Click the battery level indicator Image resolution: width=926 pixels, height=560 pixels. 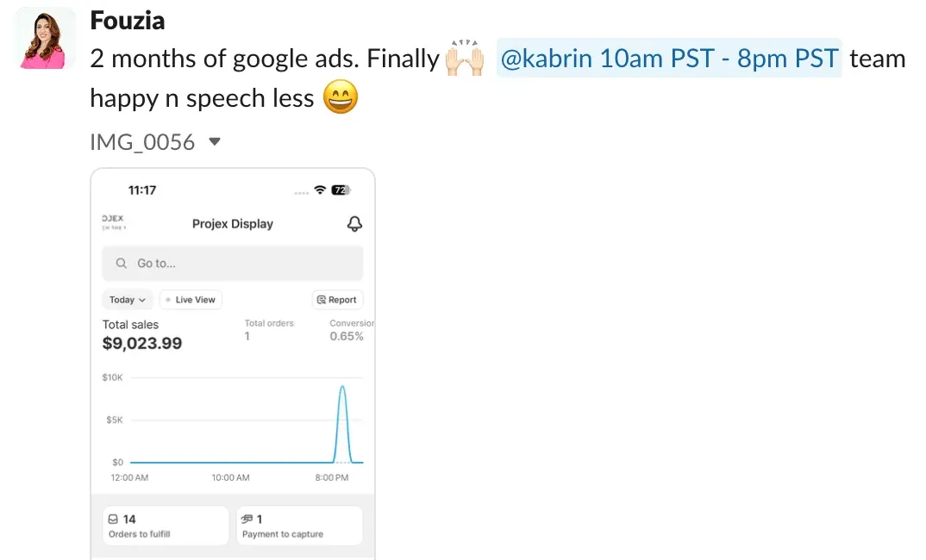point(341,190)
